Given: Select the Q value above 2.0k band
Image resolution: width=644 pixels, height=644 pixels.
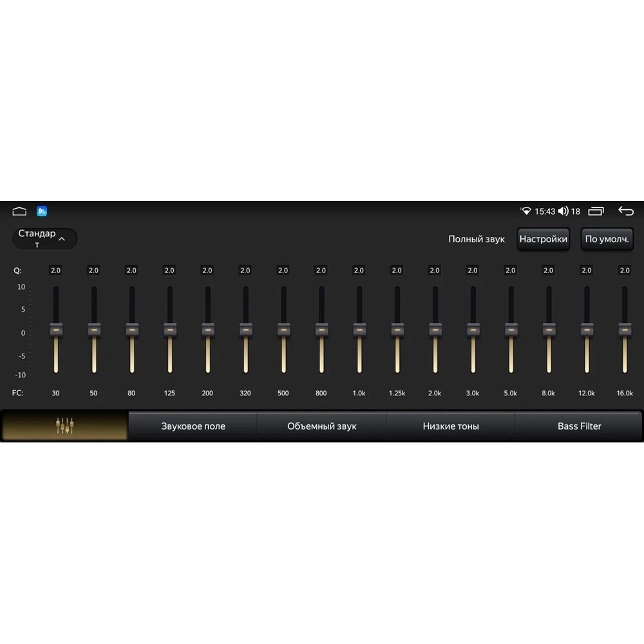Looking at the screenshot, I should (x=435, y=270).
